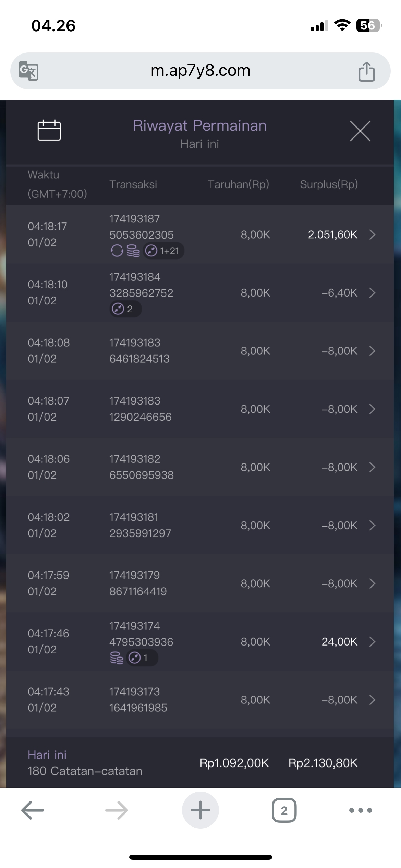Screen dimensions: 401x868
Task: Tap the free spin badge labeled 2
Action: (x=125, y=309)
